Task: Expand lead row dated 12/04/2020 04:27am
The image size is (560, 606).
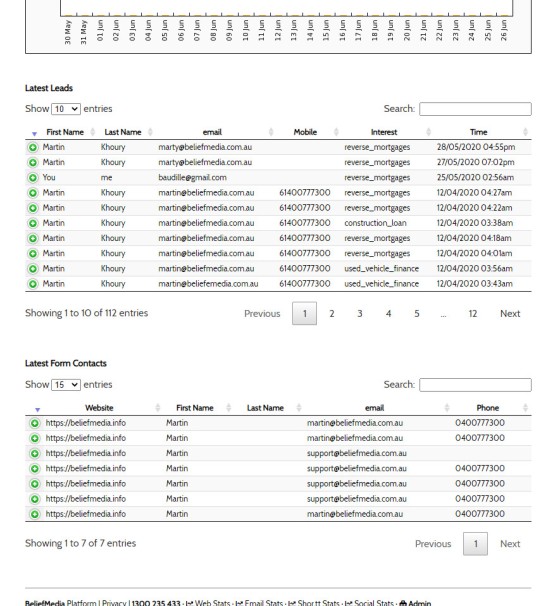Action: [x=33, y=193]
